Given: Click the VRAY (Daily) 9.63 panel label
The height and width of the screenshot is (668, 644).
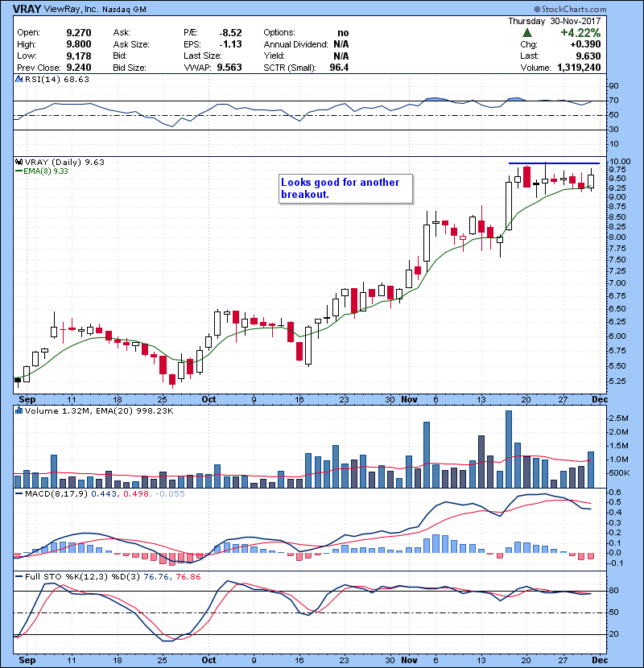Looking at the screenshot, I should (x=64, y=162).
